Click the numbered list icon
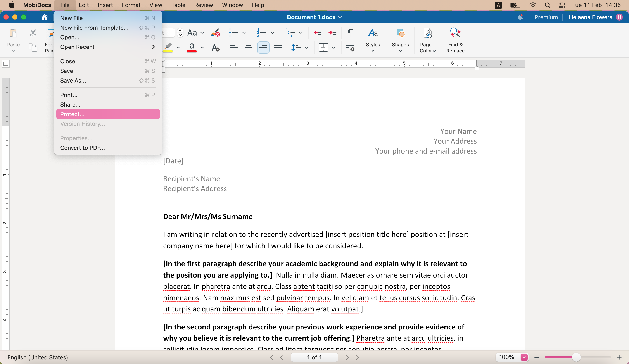629x364 pixels. (x=262, y=33)
